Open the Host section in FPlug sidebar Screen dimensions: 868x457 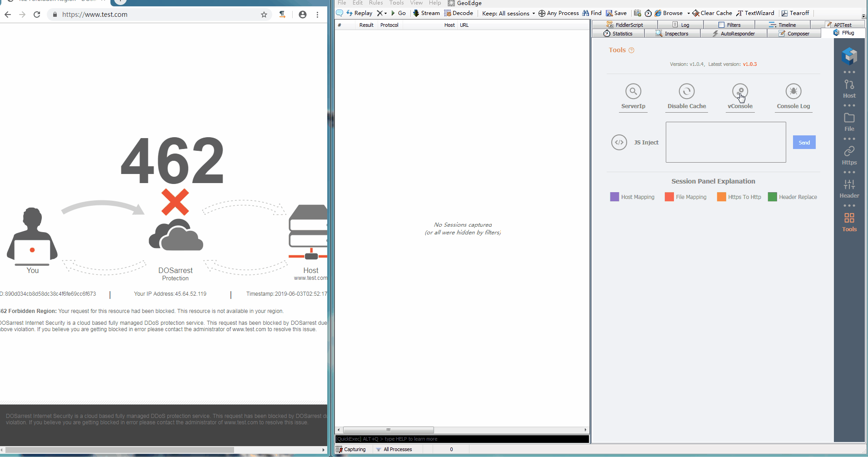click(x=849, y=89)
